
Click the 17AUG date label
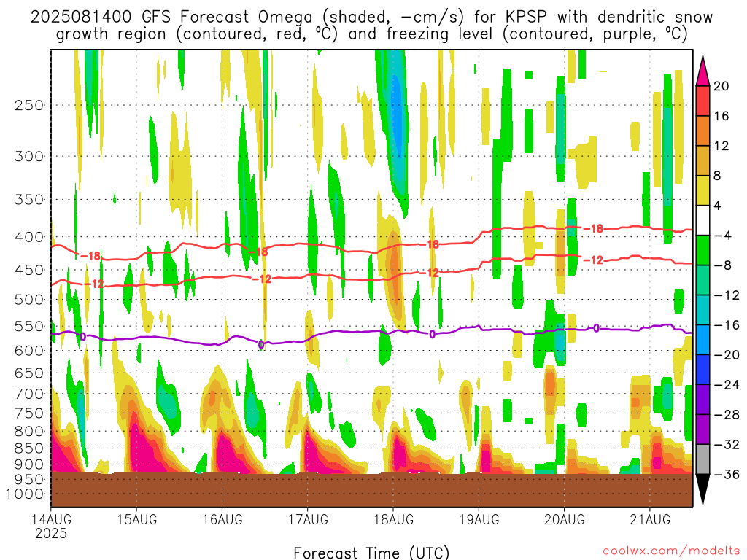308,519
